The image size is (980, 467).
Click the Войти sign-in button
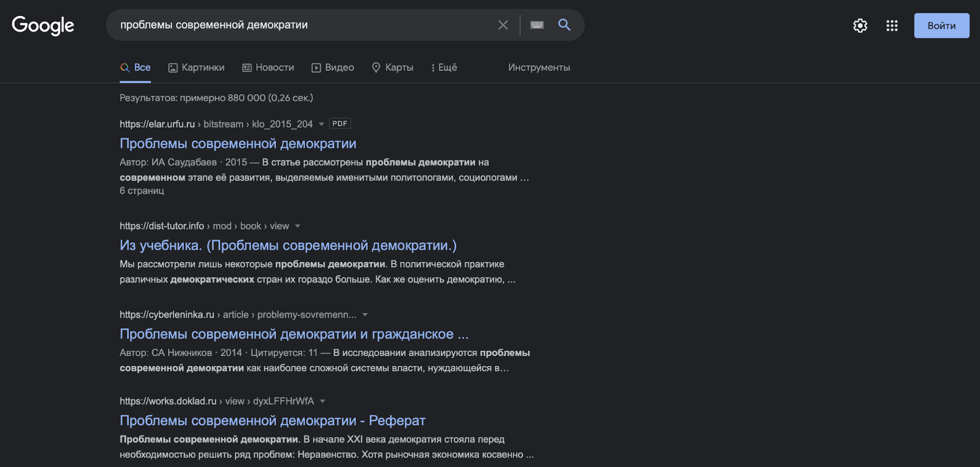[x=941, y=26]
